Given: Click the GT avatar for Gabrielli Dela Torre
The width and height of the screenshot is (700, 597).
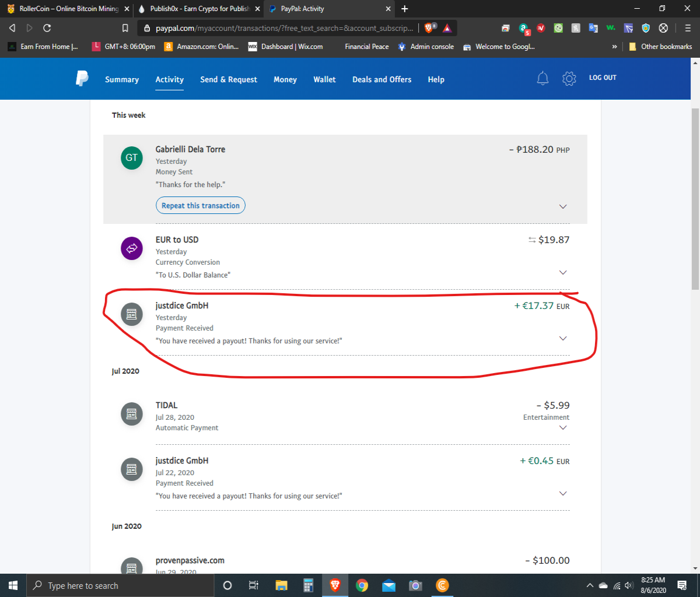Looking at the screenshot, I should (x=132, y=158).
